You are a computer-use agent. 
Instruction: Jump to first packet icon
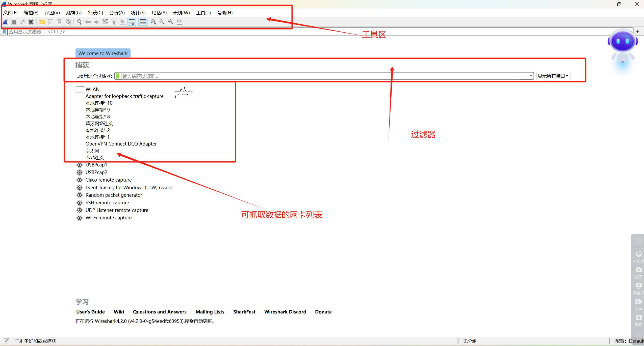[x=114, y=22]
